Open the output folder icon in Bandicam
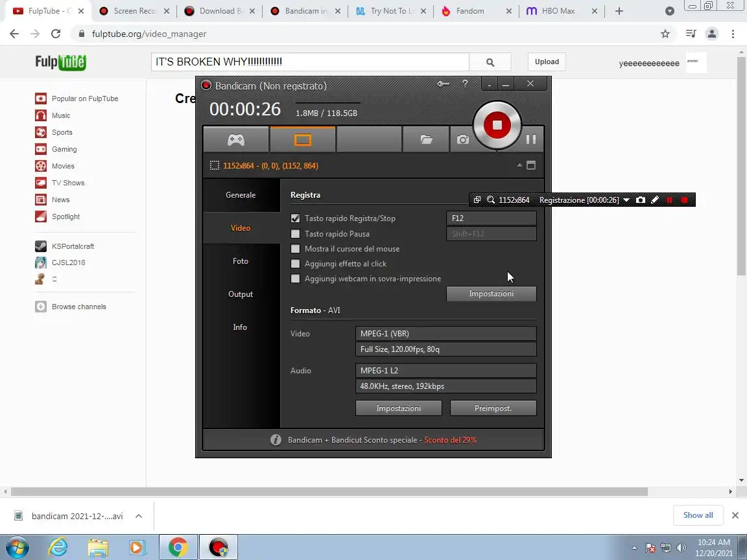This screenshot has width=747, height=560. pyautogui.click(x=427, y=139)
